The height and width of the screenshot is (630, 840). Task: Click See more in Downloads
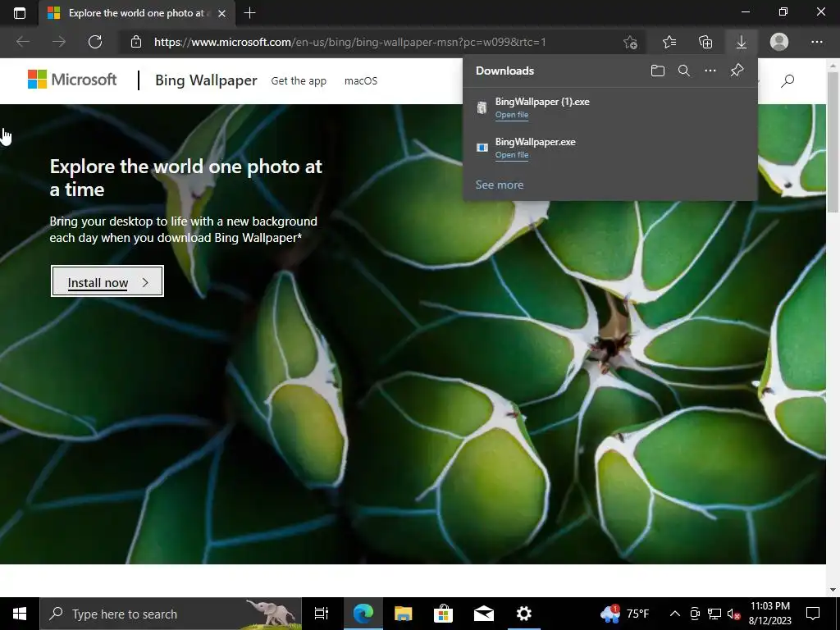pyautogui.click(x=500, y=185)
